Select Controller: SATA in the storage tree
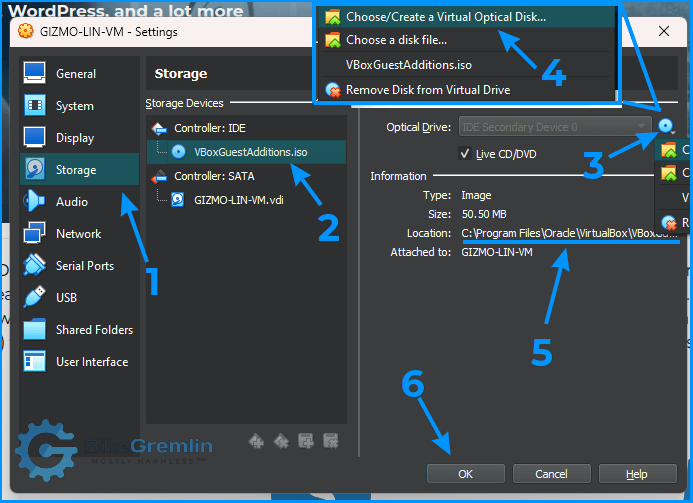693x503 pixels. click(x=247, y=176)
